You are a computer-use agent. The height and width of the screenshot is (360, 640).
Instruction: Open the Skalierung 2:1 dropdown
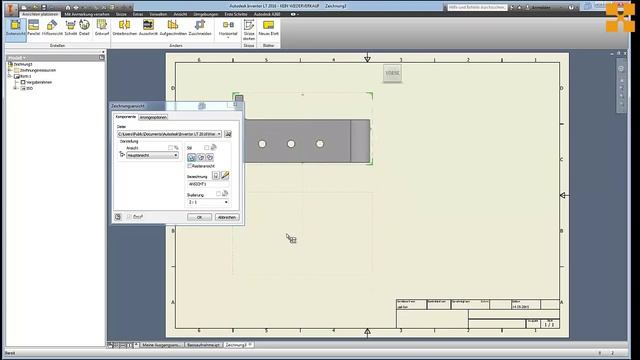click(x=226, y=202)
